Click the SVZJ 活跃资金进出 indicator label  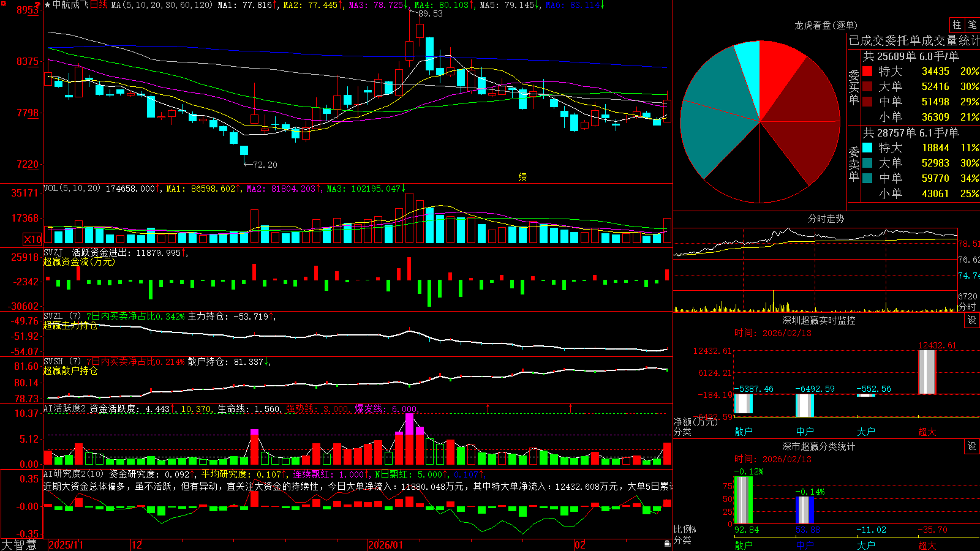coord(88,252)
